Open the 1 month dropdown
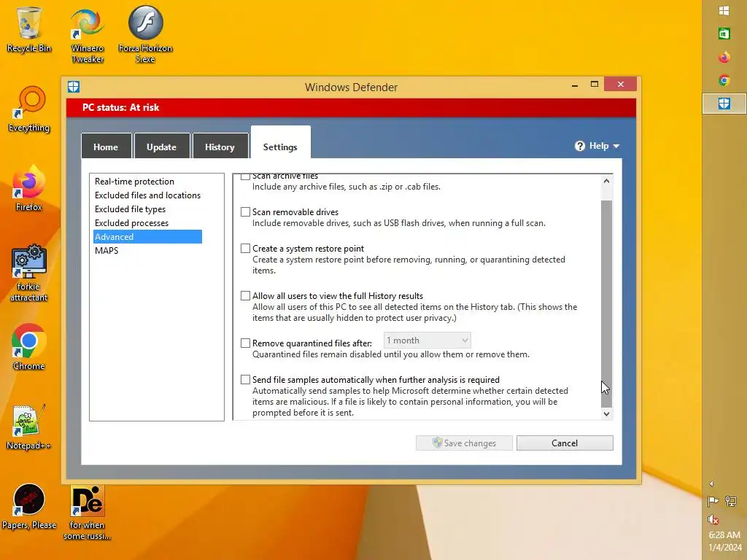747x560 pixels. (x=427, y=341)
